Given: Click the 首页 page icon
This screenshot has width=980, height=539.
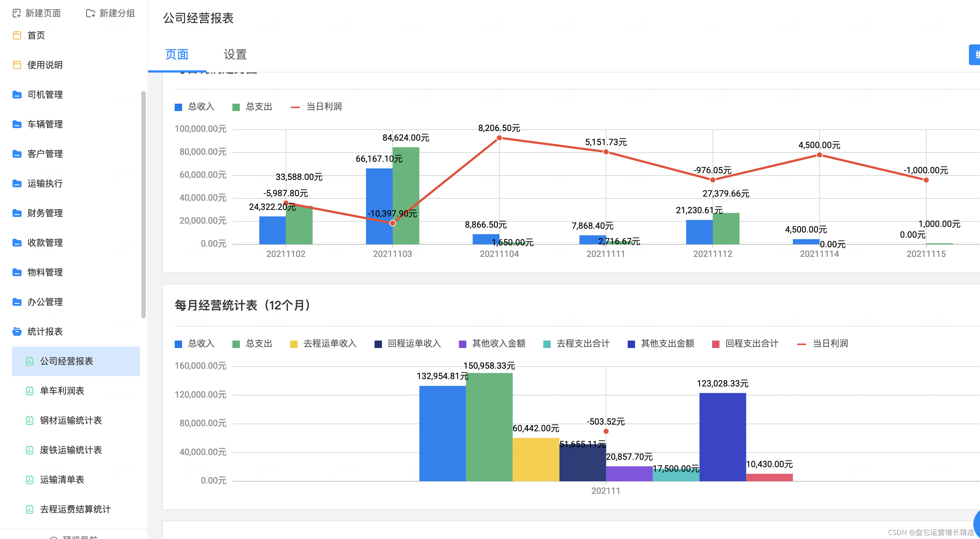Looking at the screenshot, I should [x=17, y=36].
